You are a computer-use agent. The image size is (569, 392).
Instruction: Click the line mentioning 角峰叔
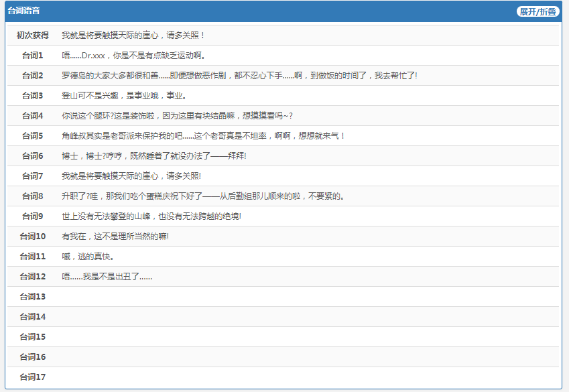[203, 135]
